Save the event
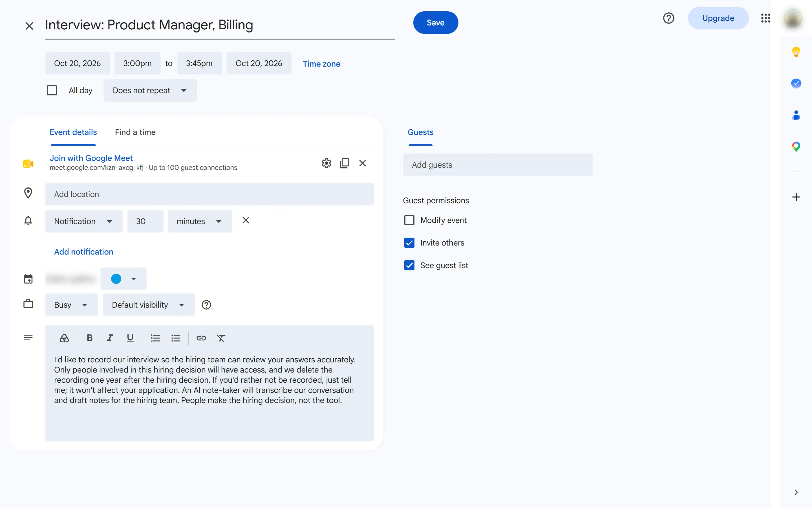The width and height of the screenshot is (812, 508). pyautogui.click(x=436, y=23)
